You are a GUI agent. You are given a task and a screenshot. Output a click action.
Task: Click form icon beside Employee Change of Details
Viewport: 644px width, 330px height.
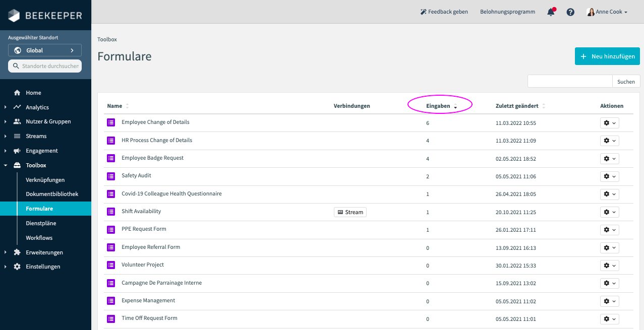click(x=111, y=122)
